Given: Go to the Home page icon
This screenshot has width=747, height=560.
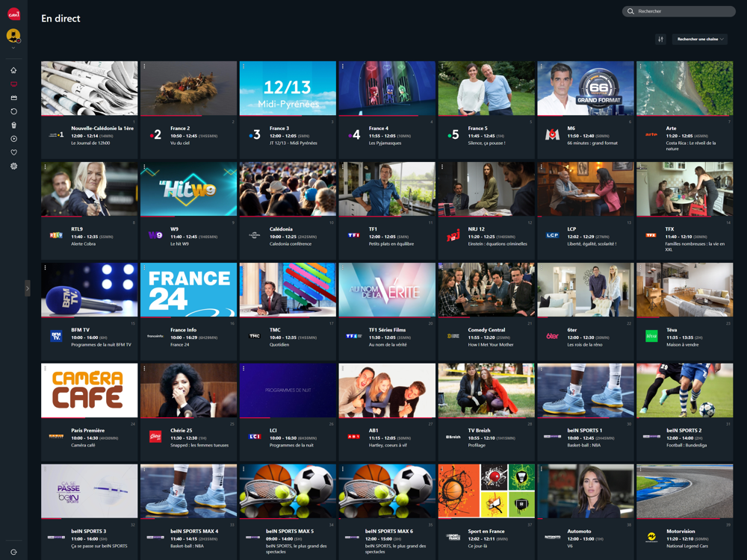Looking at the screenshot, I should 13,70.
